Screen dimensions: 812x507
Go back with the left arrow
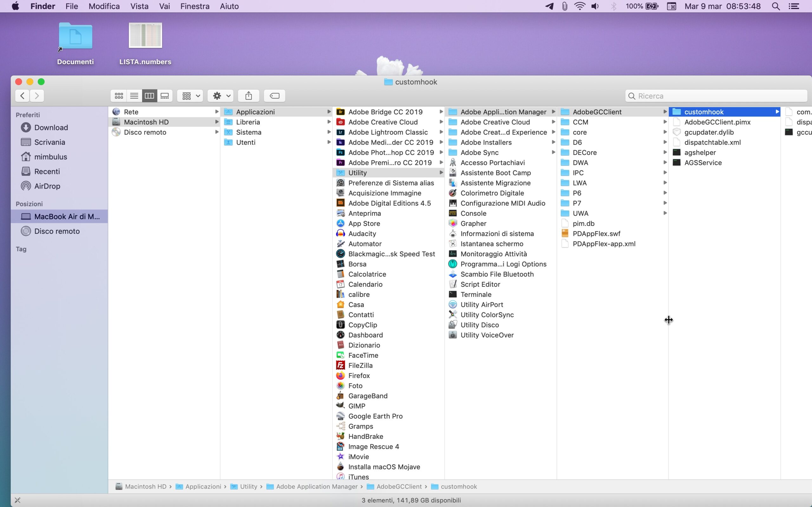22,96
